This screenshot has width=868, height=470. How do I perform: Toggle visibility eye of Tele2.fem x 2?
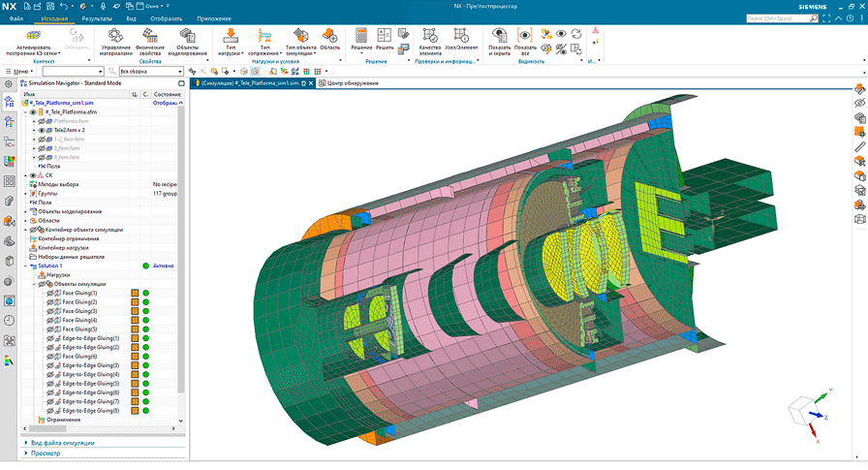(42, 130)
